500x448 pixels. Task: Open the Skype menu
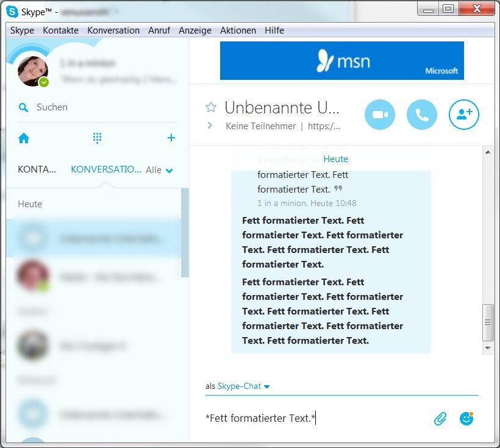pos(22,30)
